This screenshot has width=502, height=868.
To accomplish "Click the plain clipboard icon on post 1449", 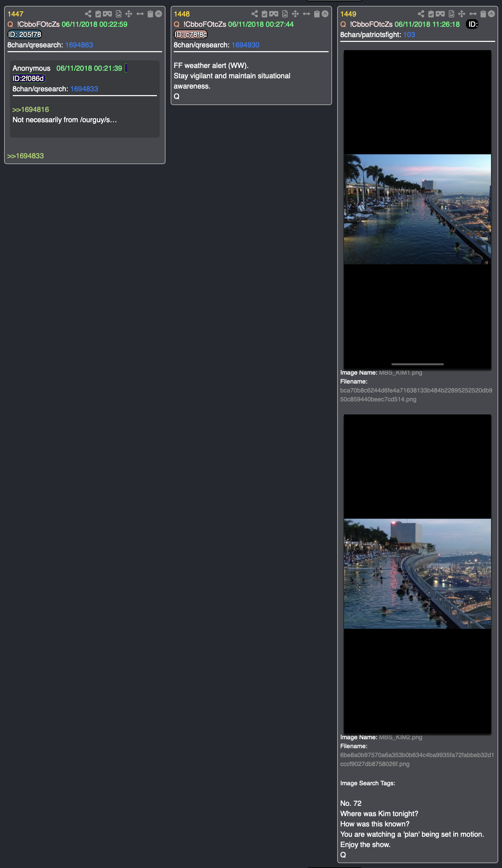I will 483,14.
